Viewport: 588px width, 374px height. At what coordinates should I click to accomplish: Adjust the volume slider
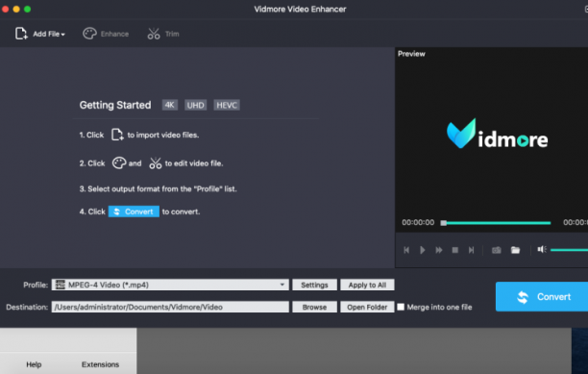tap(569, 250)
